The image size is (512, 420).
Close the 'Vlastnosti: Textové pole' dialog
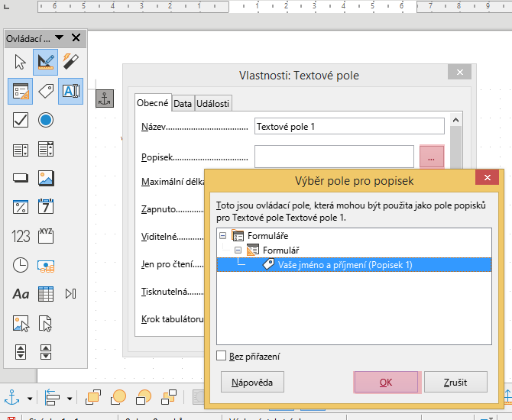coord(460,72)
